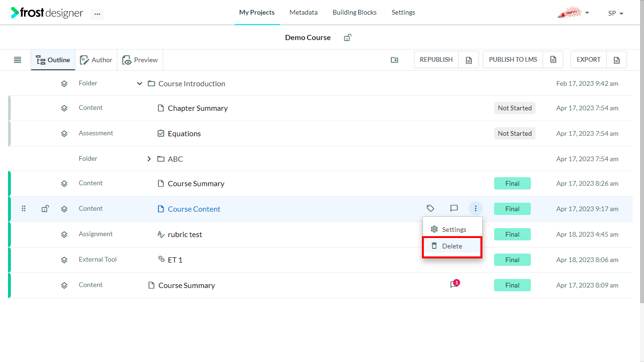
Task: Click the PUBLISH TO LMS button
Action: (513, 60)
